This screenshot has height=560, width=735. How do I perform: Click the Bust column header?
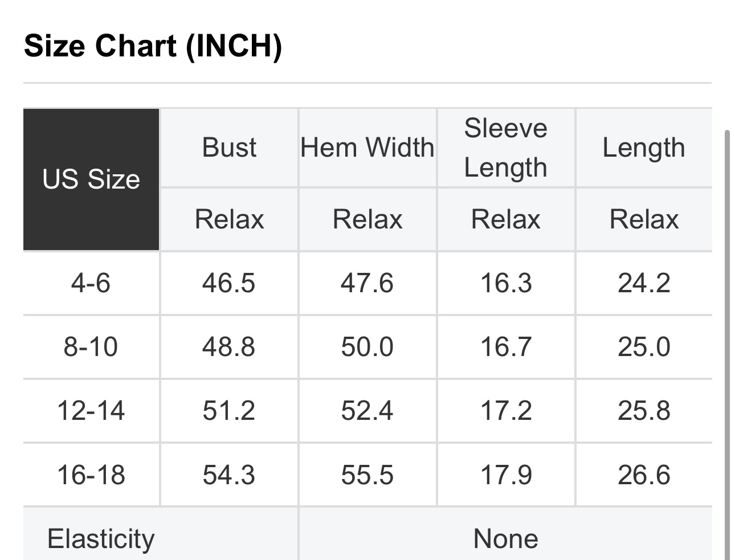coord(229,148)
